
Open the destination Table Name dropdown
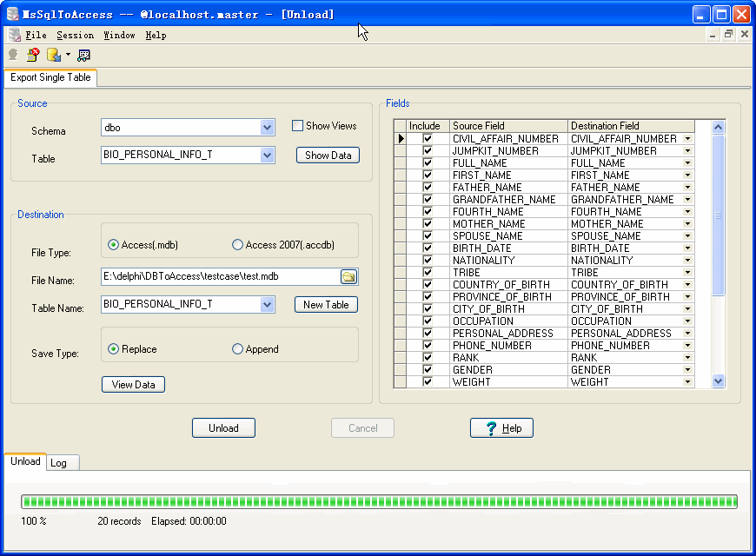(x=267, y=305)
